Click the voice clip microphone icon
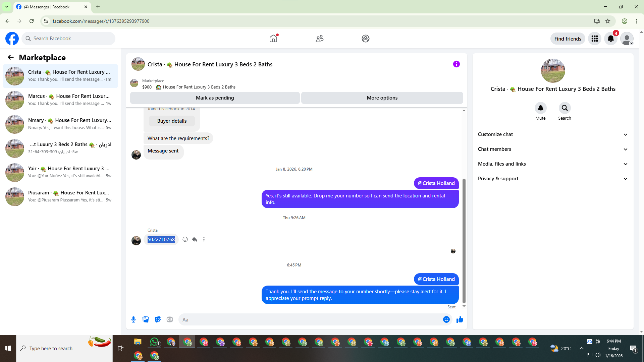 133,319
